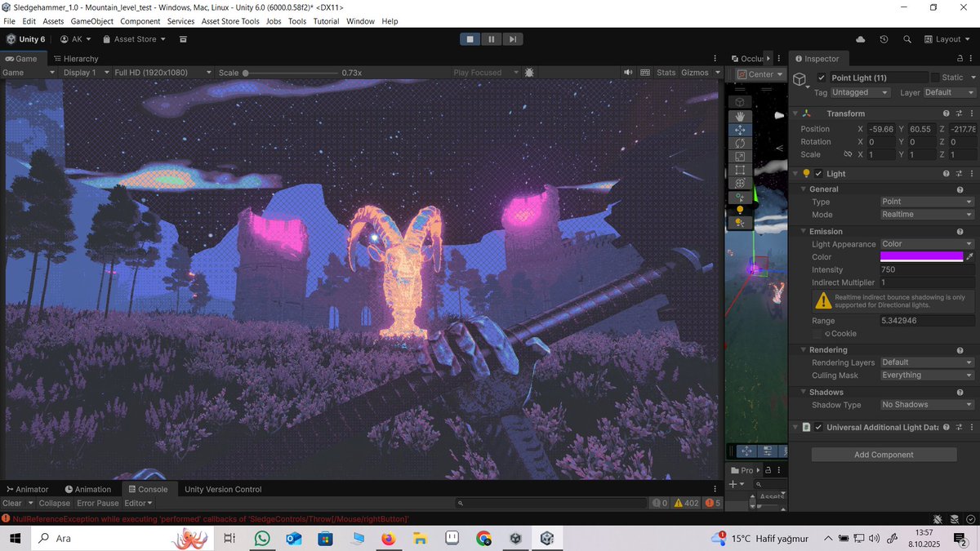Open the Layer Default dropdown
The image size is (980, 551).
949,93
